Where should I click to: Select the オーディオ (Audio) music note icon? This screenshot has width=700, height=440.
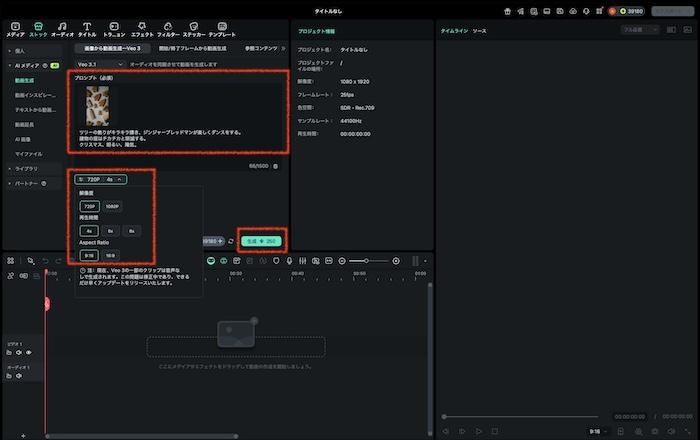[62, 25]
